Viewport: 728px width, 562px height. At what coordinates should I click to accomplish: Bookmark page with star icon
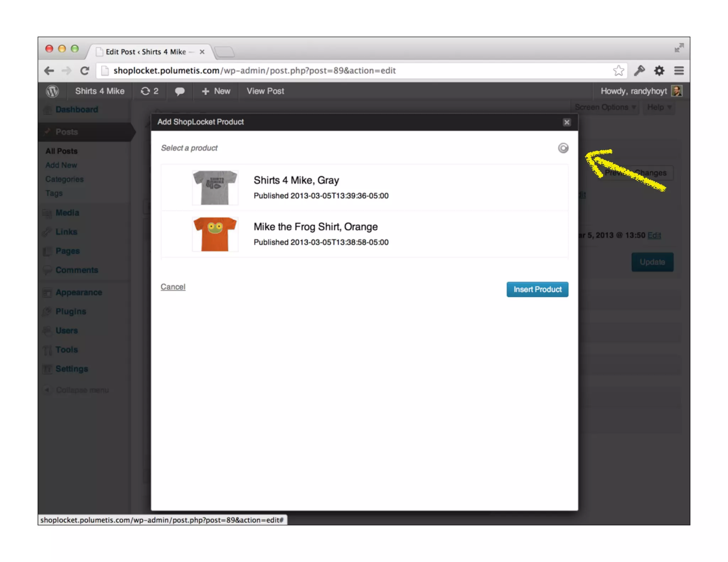618,71
